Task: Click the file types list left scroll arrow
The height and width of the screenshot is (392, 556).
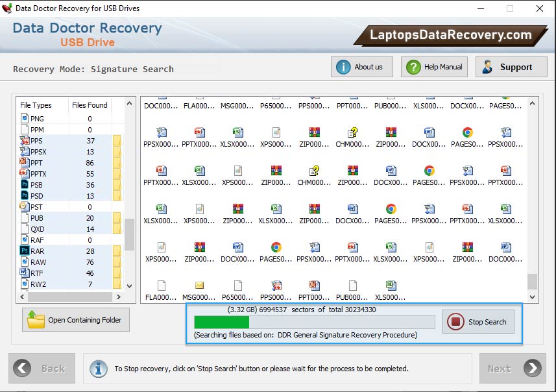Action: (x=22, y=297)
